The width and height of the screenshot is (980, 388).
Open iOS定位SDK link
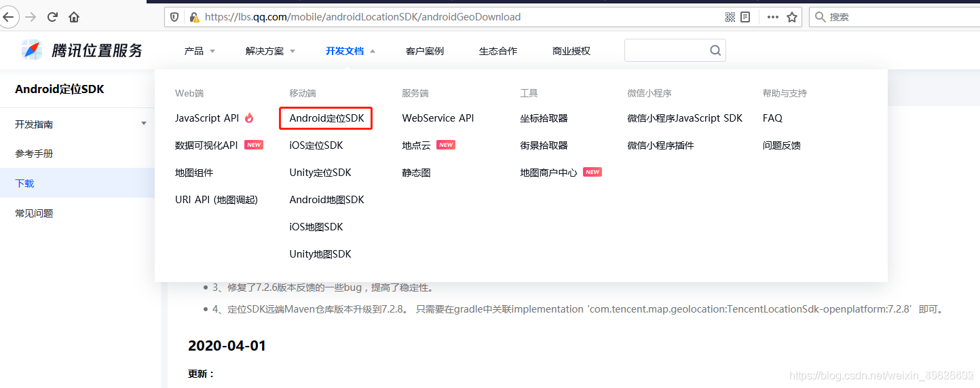[316, 145]
